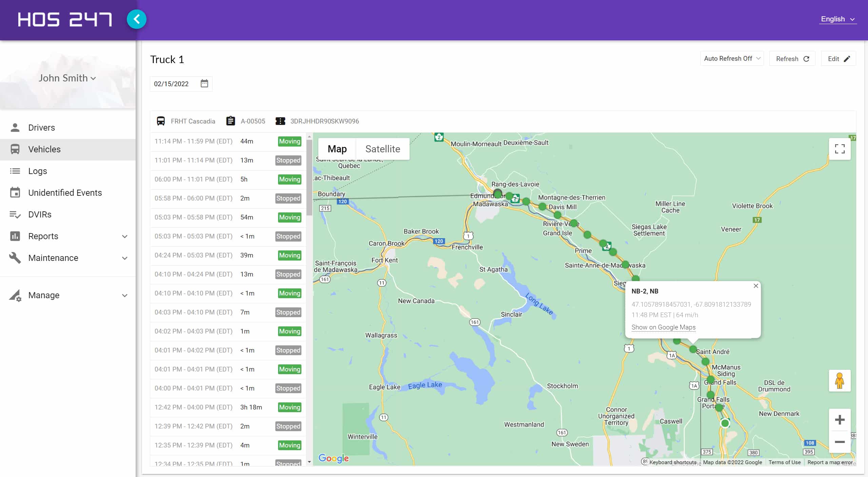Click the Manage settings icon
This screenshot has width=868, height=477.
point(15,295)
